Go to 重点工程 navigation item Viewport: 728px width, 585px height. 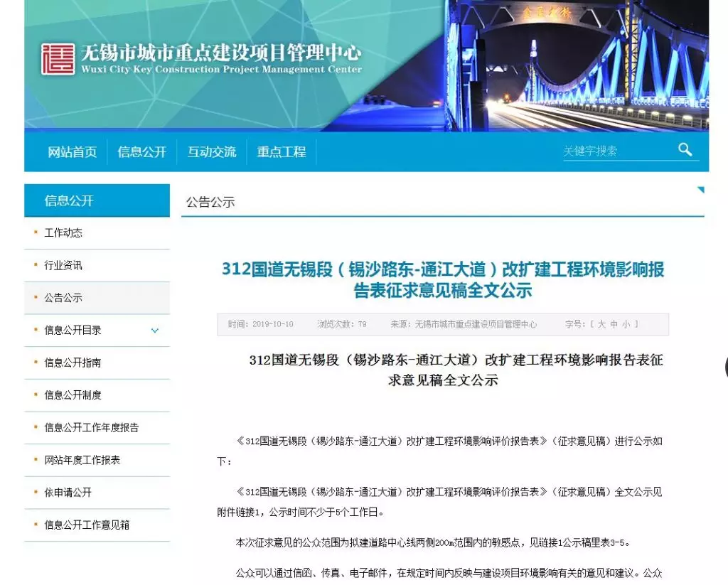[281, 152]
